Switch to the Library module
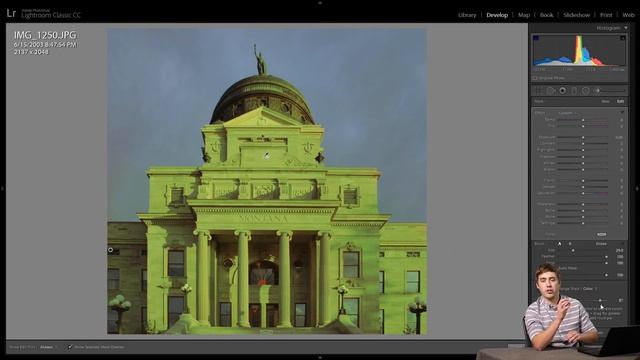 coord(467,15)
